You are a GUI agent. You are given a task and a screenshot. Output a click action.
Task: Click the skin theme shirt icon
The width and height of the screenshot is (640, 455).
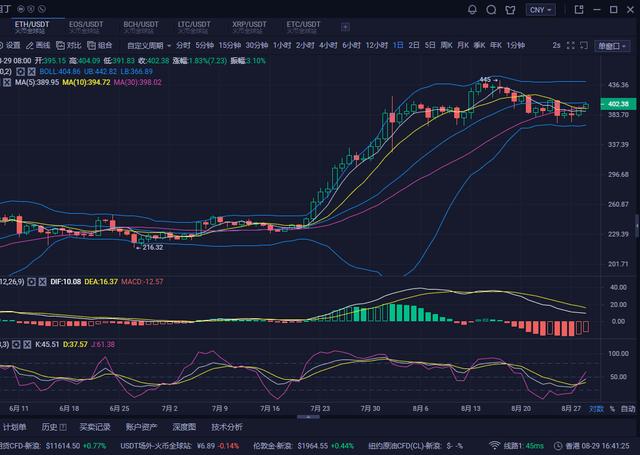coord(511,9)
